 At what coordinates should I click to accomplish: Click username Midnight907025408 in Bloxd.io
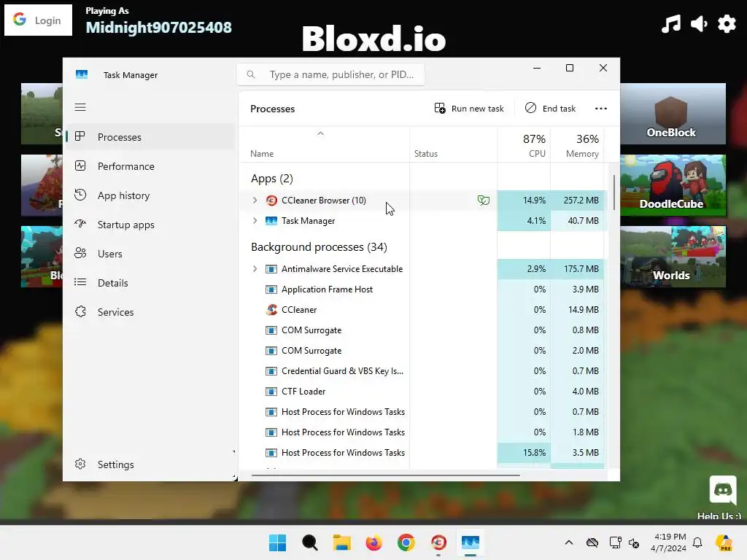tap(158, 27)
